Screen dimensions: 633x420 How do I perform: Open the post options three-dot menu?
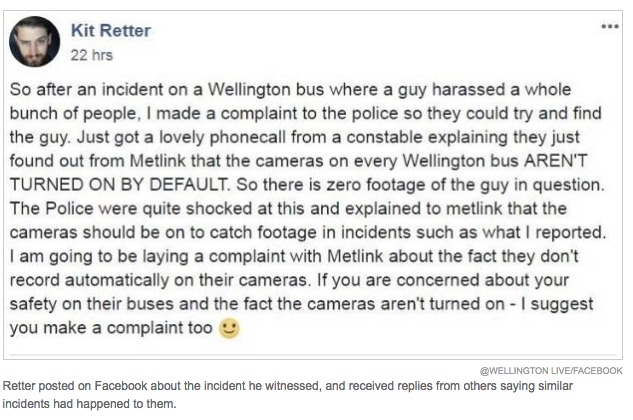(610, 26)
